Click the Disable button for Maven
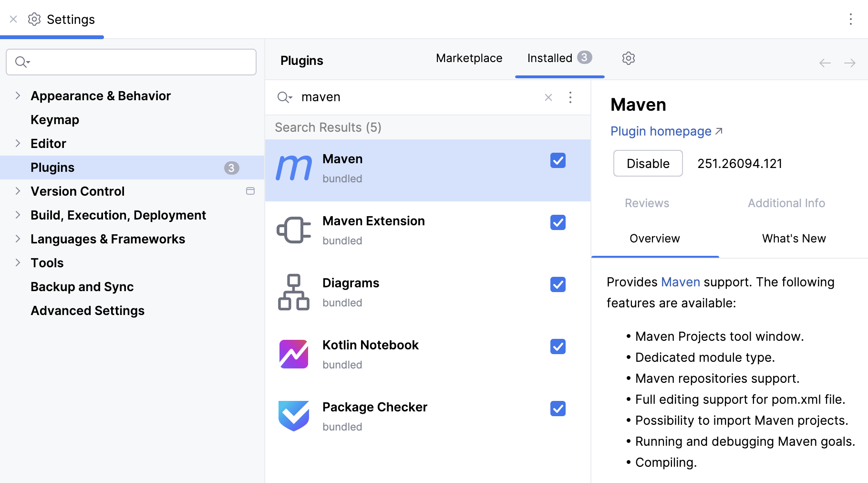 pyautogui.click(x=648, y=163)
